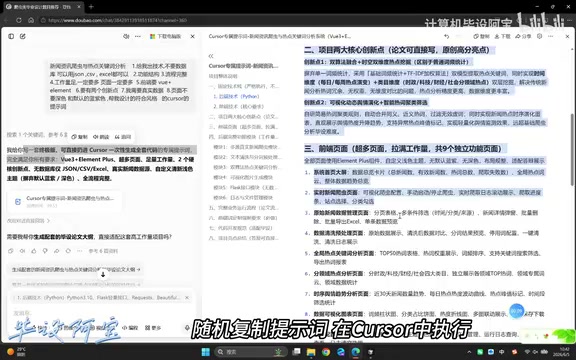The height and width of the screenshot is (360, 576).
Task: Remove the quoted 后端技术 snippet with X
Action: (x=187, y=298)
